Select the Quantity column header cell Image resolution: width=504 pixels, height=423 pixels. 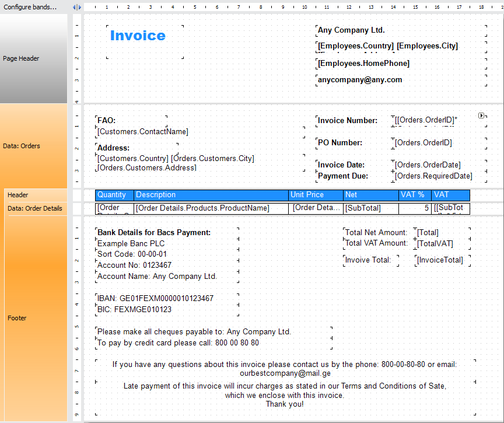pyautogui.click(x=113, y=194)
